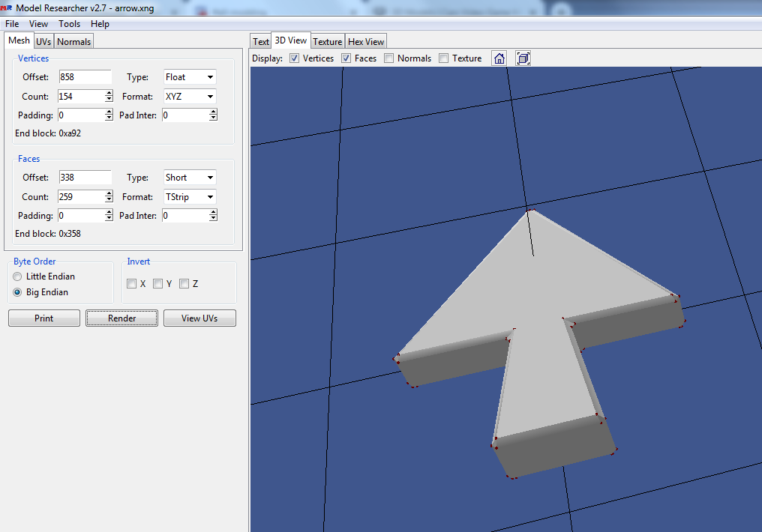The height and width of the screenshot is (532, 762).
Task: Click the home view reset icon
Action: [499, 58]
